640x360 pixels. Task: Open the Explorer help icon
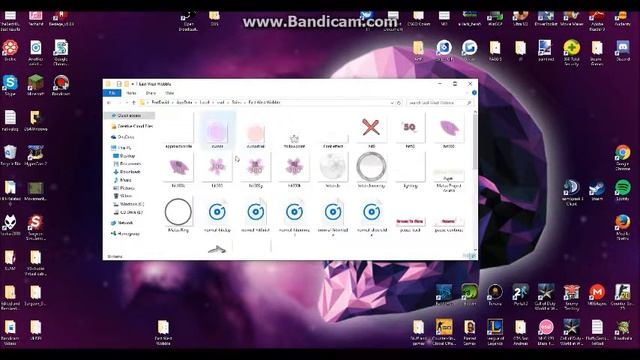click(x=474, y=93)
